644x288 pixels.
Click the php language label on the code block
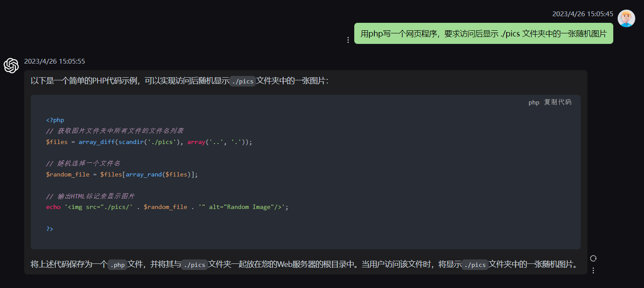533,102
